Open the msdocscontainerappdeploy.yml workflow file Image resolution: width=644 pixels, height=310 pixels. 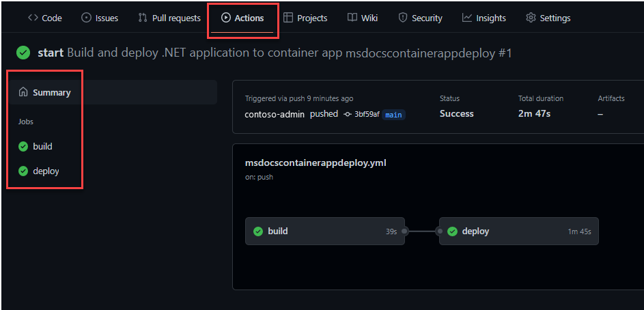coord(316,163)
